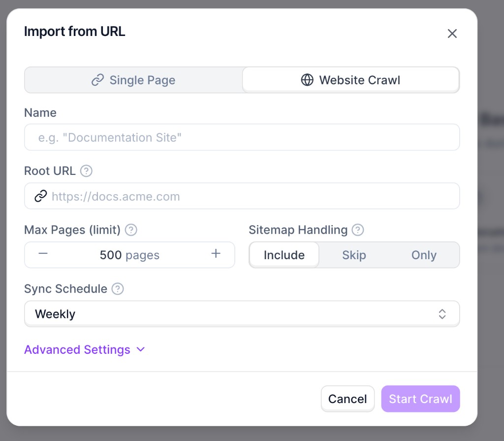Click the close X of the dialog
Screen dimensions: 504x441
coord(452,34)
